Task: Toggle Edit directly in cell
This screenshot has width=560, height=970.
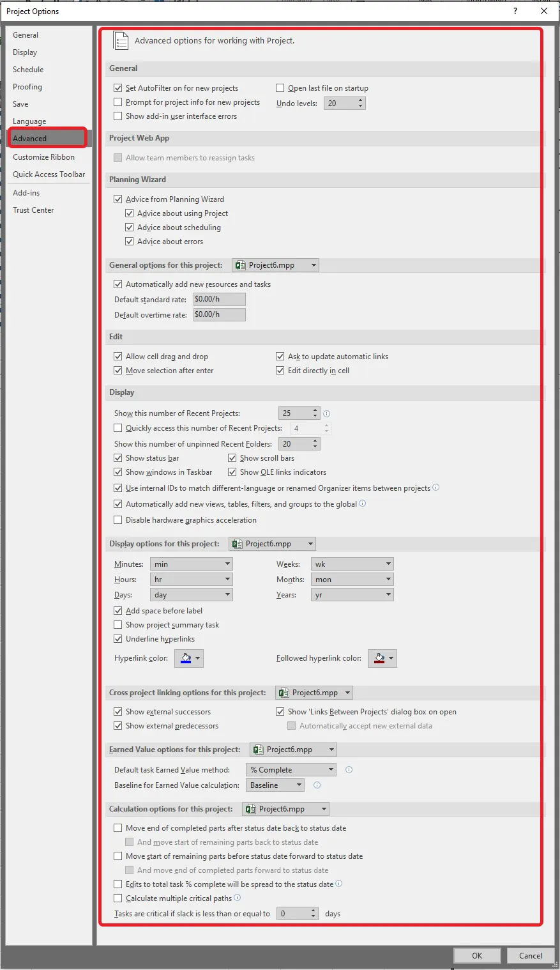Action: tap(280, 371)
